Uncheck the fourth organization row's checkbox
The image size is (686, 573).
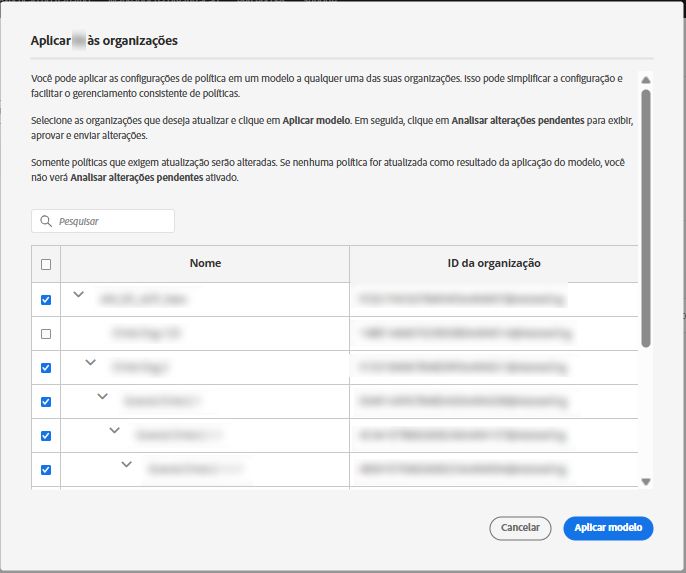click(46, 402)
